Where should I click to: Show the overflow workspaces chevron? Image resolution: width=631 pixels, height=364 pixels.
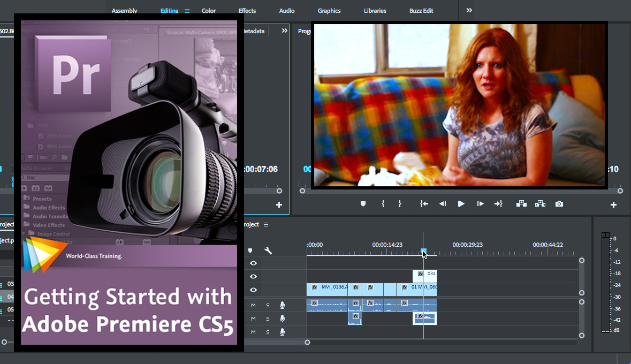469,11
